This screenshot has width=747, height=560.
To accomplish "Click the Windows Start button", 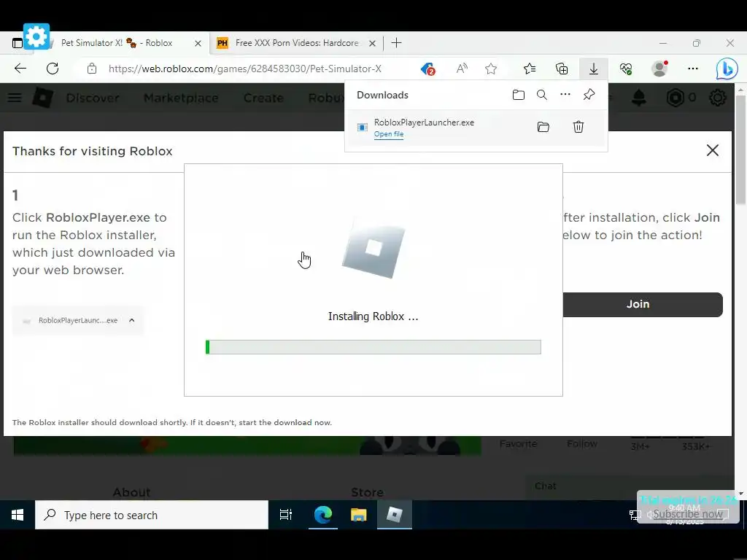I will coord(18,515).
